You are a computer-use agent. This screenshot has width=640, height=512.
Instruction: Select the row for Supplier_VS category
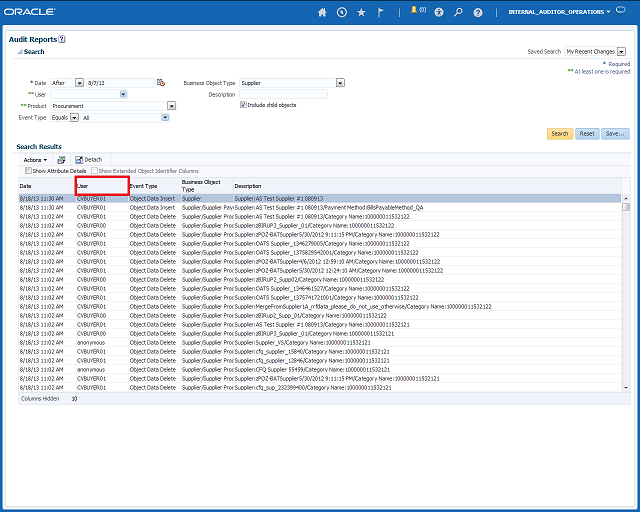(x=320, y=342)
